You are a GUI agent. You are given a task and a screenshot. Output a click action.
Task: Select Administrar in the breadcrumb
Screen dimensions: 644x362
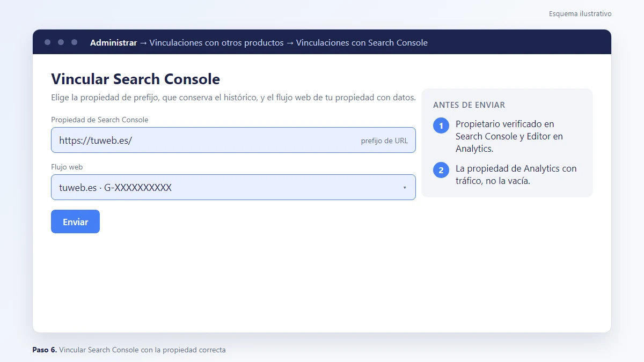point(113,42)
